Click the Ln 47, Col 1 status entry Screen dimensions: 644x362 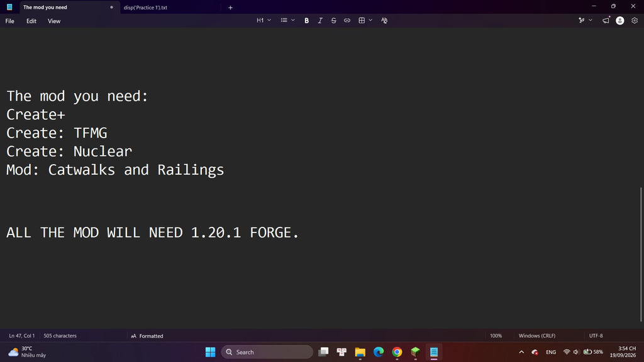pyautogui.click(x=22, y=336)
